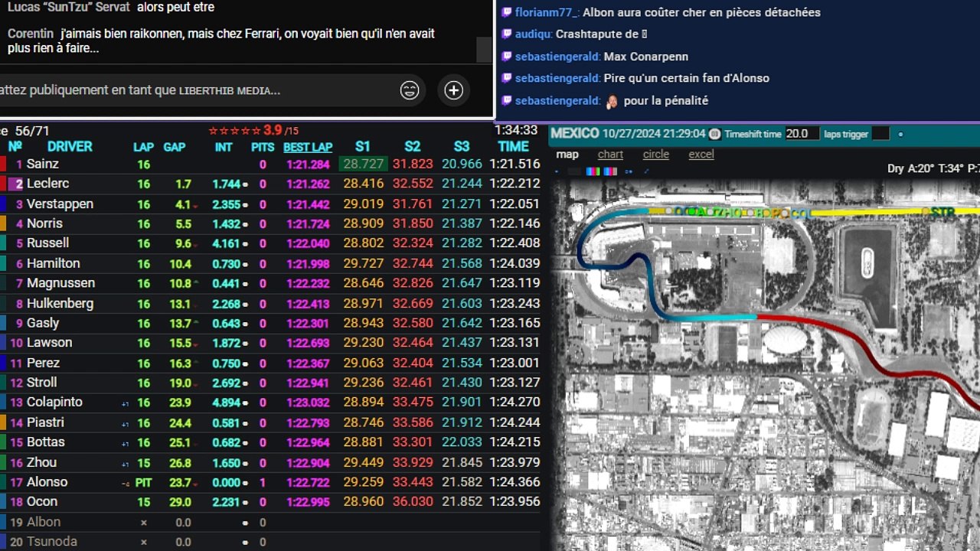Viewport: 980px width, 551px height.
Task: Open the emoji picker in the chat box
Action: 410,90
